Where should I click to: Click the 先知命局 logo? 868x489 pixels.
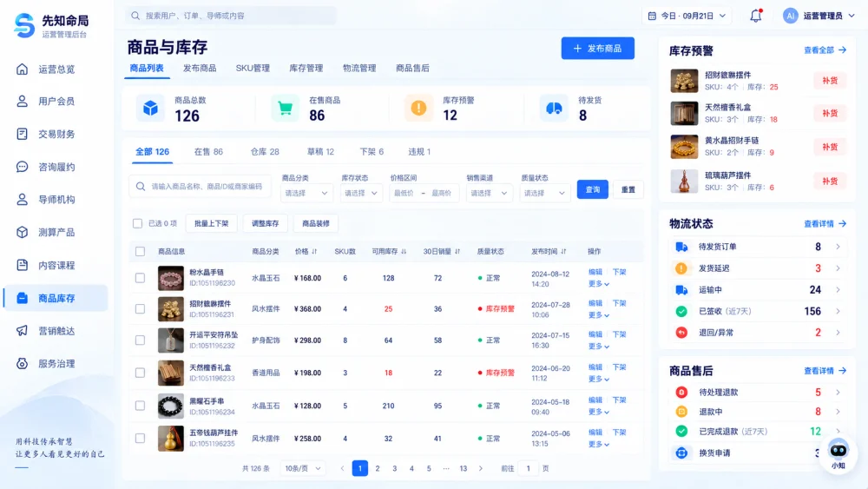pyautogui.click(x=24, y=25)
